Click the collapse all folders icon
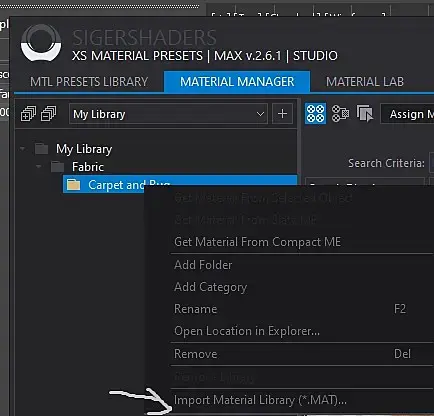434x416 pixels. click(48, 114)
